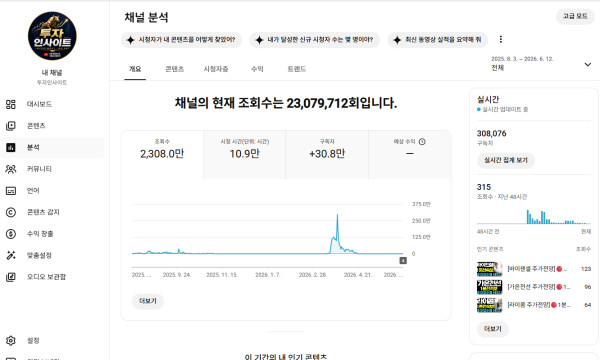Click the 수익 창출 dollar icon

(11, 234)
